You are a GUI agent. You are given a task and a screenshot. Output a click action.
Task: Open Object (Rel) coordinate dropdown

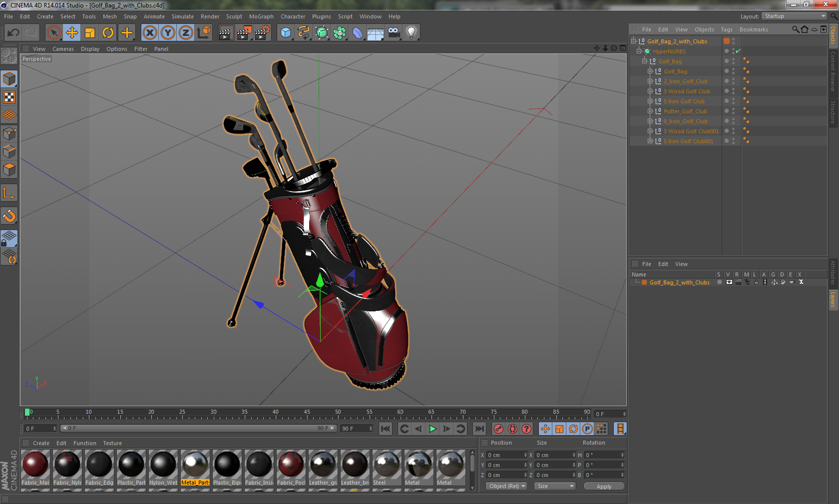(506, 486)
